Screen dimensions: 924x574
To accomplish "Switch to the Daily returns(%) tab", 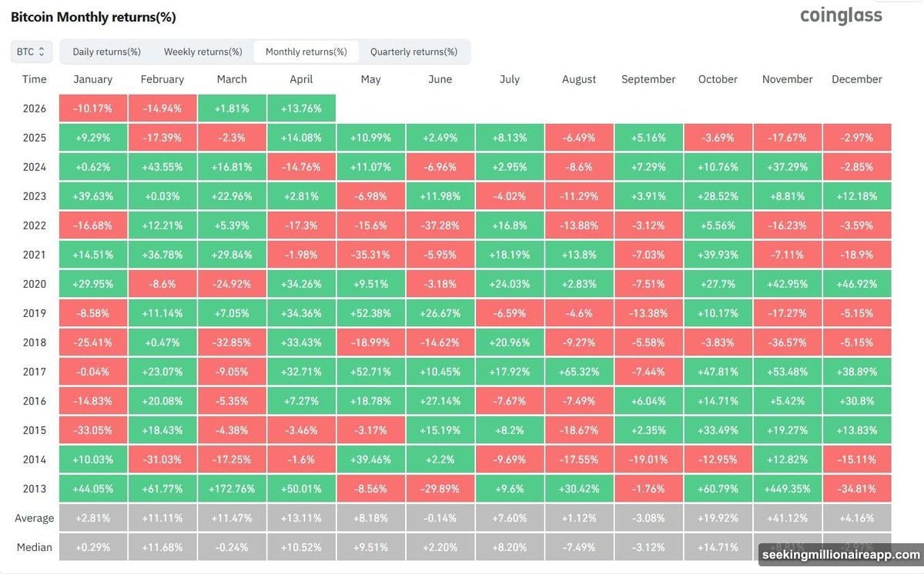I will click(106, 52).
